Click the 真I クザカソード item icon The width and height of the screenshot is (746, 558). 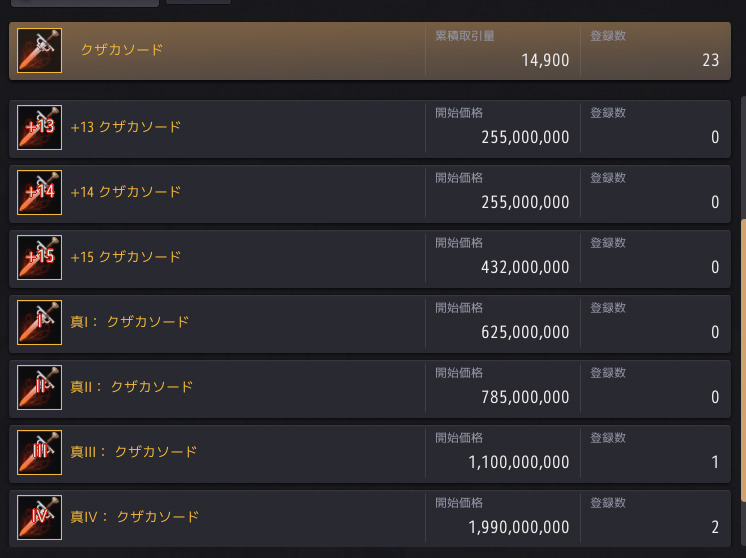click(x=40, y=323)
